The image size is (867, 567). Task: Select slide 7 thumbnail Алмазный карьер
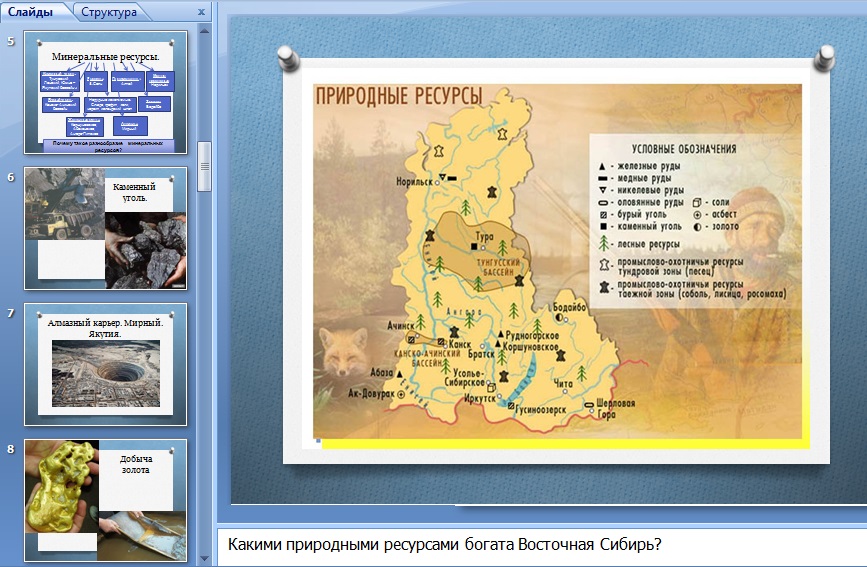coord(106,364)
